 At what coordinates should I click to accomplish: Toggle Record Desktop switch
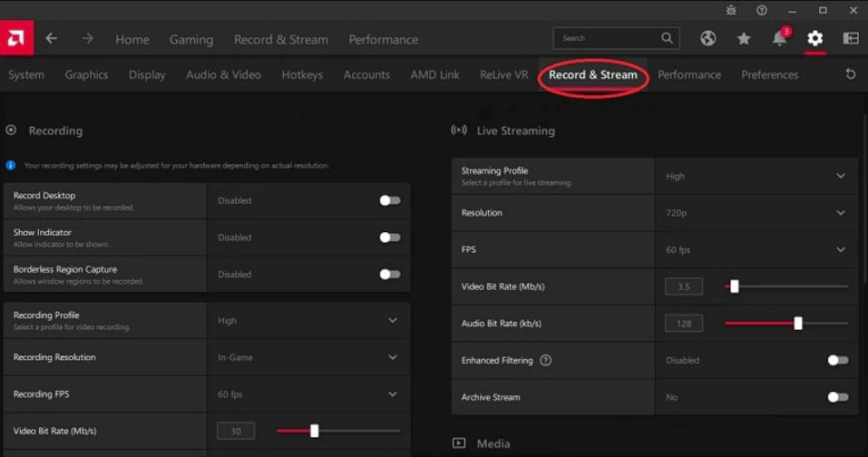coord(390,200)
